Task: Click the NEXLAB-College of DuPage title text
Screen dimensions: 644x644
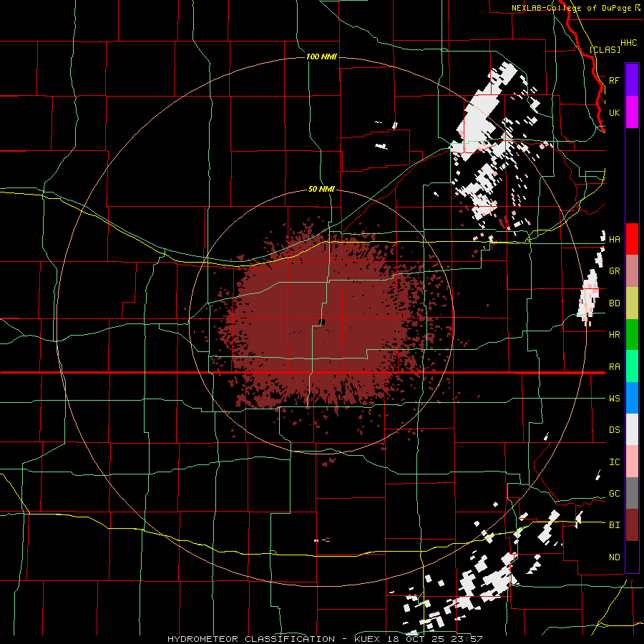Action: point(571,8)
